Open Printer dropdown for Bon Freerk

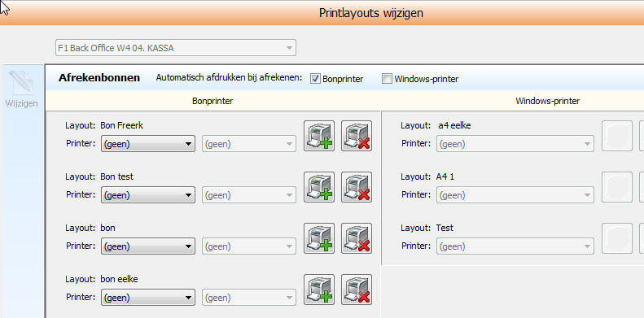148,144
